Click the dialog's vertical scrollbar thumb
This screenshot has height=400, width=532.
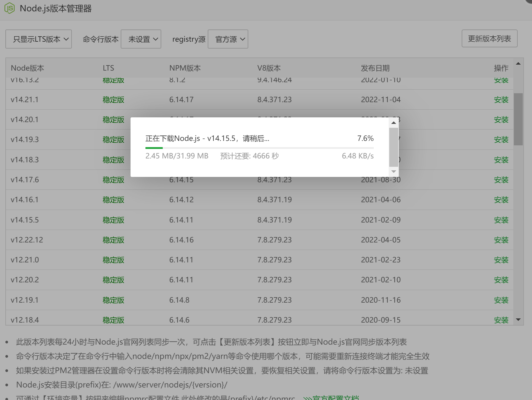pos(394,147)
